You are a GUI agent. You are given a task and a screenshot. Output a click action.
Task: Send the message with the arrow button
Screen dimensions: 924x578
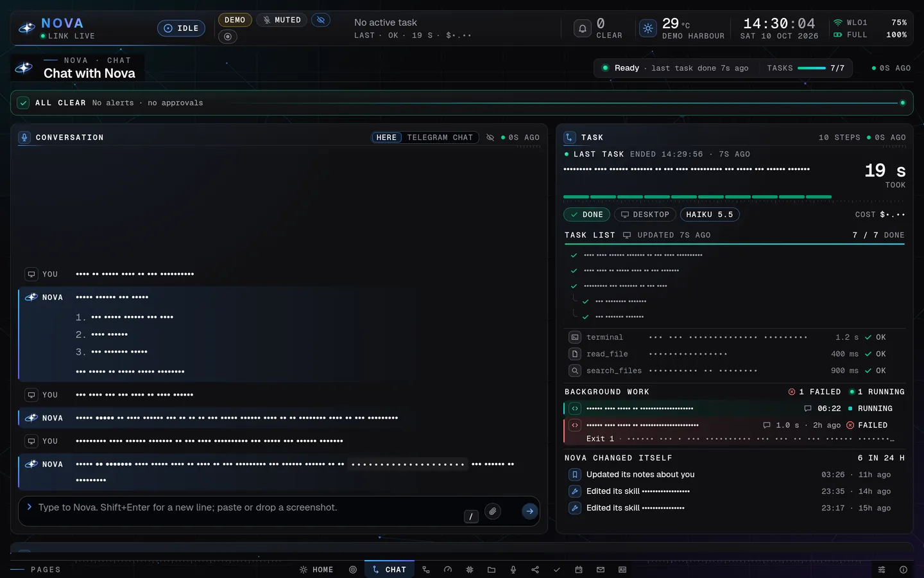click(x=529, y=511)
